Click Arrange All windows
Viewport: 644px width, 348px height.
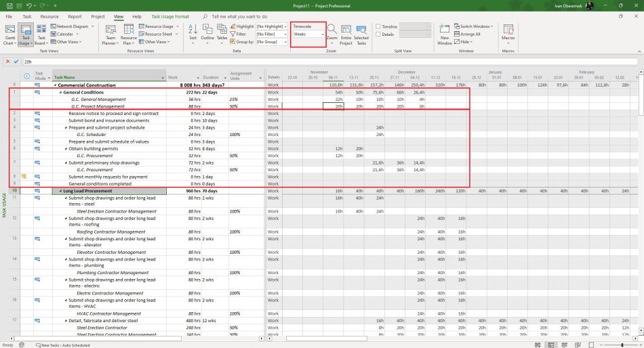[467, 34]
